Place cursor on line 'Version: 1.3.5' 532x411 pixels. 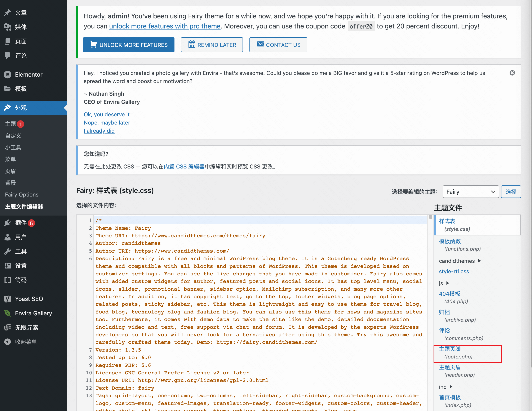118,350
